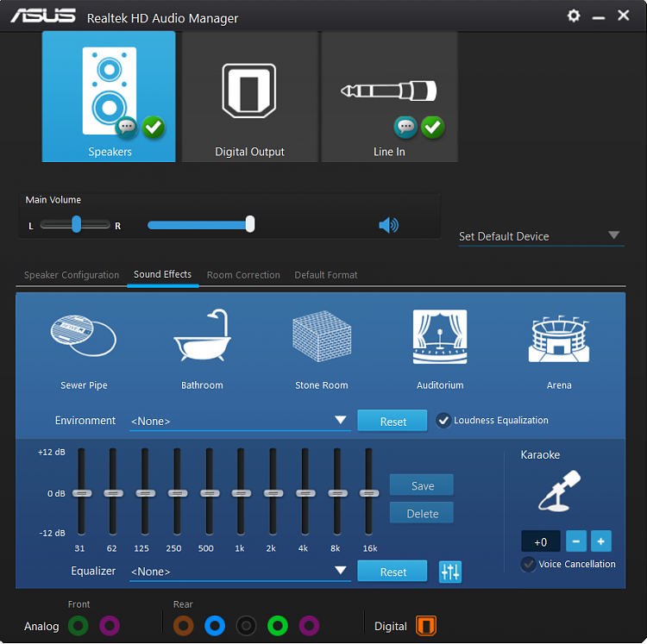The height and width of the screenshot is (644, 647).
Task: Open graphic equalizer sliders toggle icon
Action: click(x=450, y=572)
